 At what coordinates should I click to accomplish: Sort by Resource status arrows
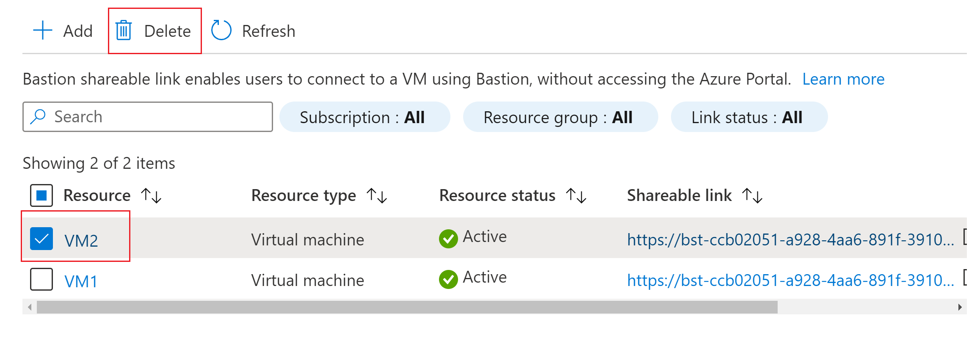pos(576,196)
